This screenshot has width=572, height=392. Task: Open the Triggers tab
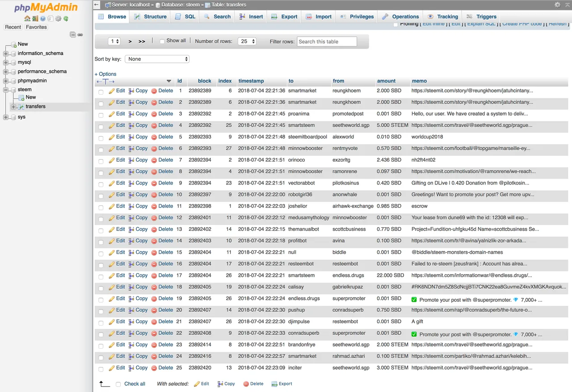pos(481,17)
